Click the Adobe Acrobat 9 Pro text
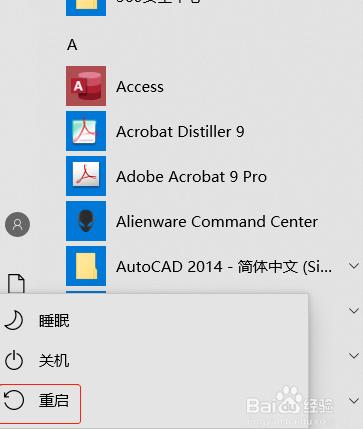Viewport: 363px width, 429px height. tap(192, 176)
